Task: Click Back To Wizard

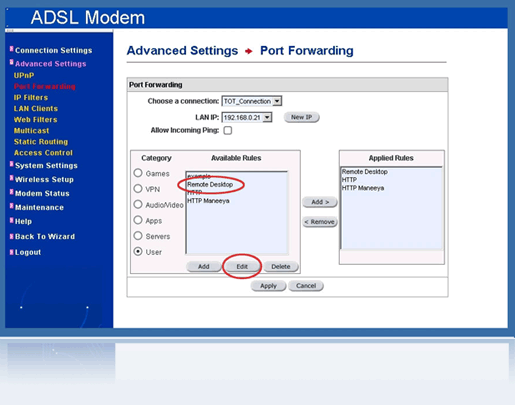Action: (45, 236)
